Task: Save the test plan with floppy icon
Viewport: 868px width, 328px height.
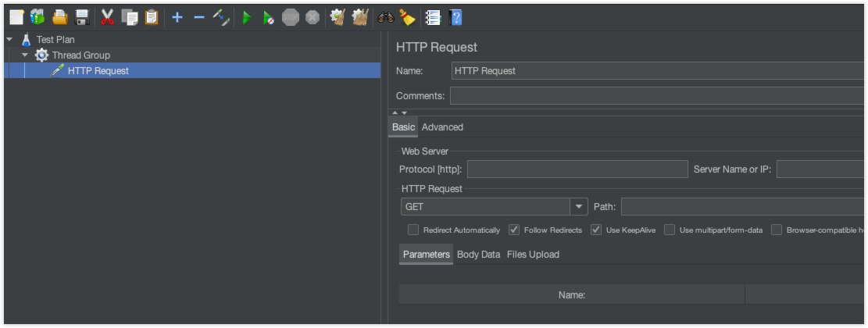Action: [x=83, y=18]
